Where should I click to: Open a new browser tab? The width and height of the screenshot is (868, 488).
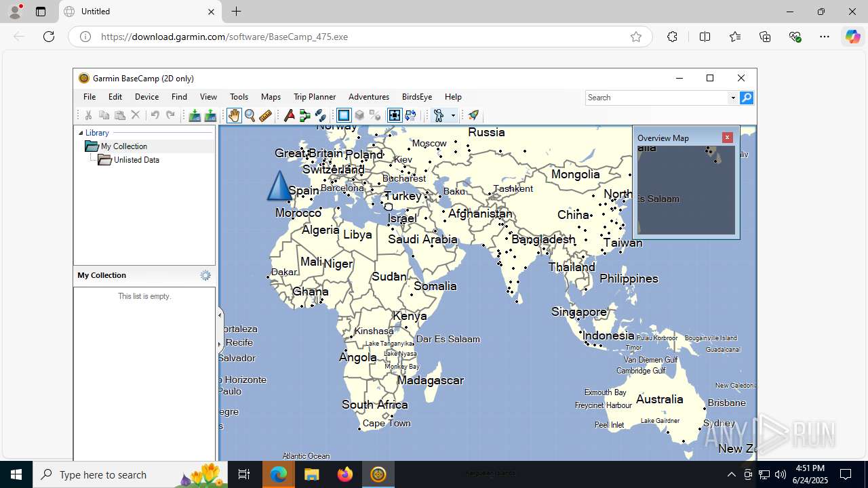pos(236,12)
